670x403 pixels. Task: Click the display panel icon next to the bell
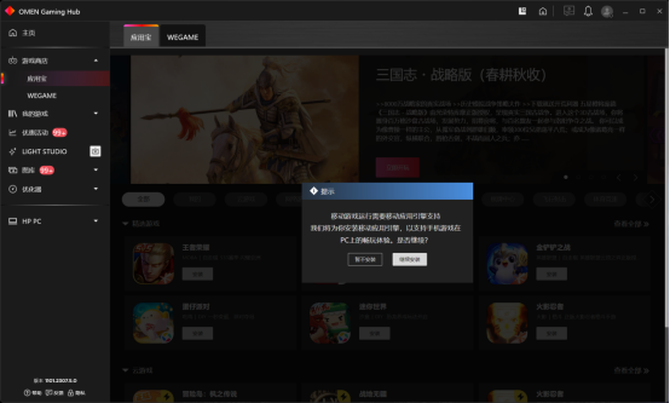tap(569, 11)
